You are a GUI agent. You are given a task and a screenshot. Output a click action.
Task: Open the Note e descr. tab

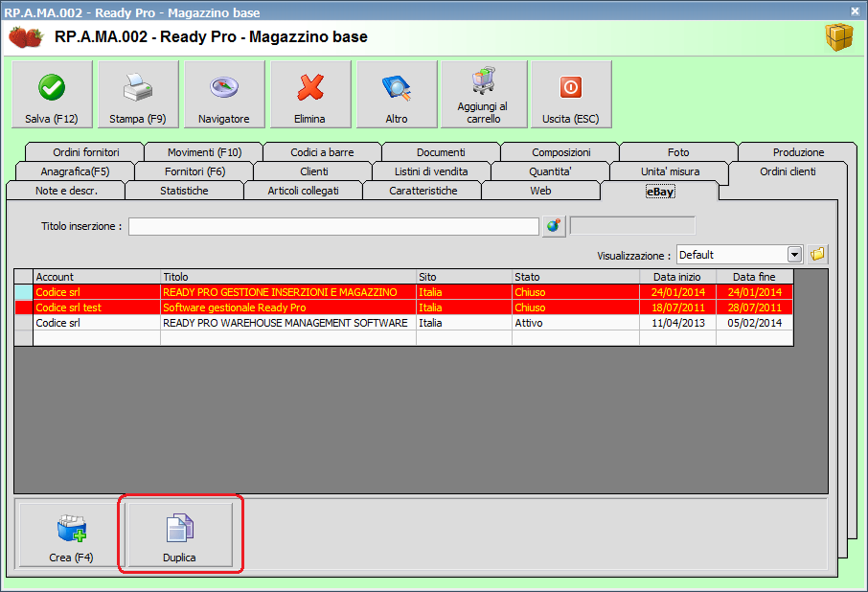(66, 191)
